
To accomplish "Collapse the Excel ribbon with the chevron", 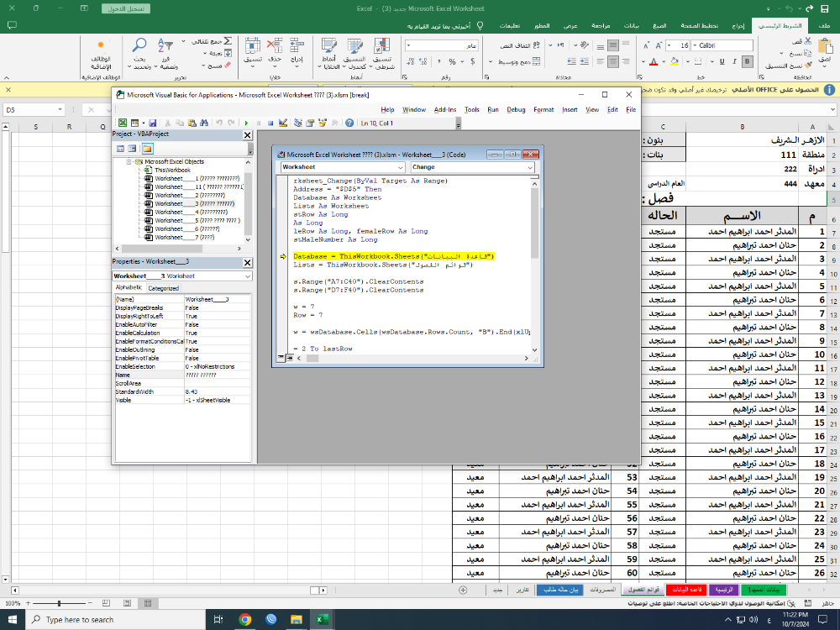I will click(7, 77).
